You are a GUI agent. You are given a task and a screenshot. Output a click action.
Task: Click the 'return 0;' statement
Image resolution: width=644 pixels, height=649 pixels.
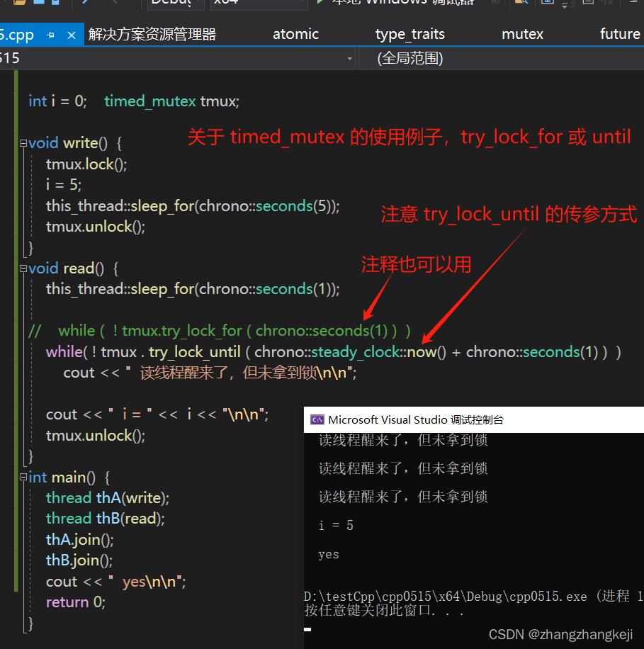(x=76, y=603)
